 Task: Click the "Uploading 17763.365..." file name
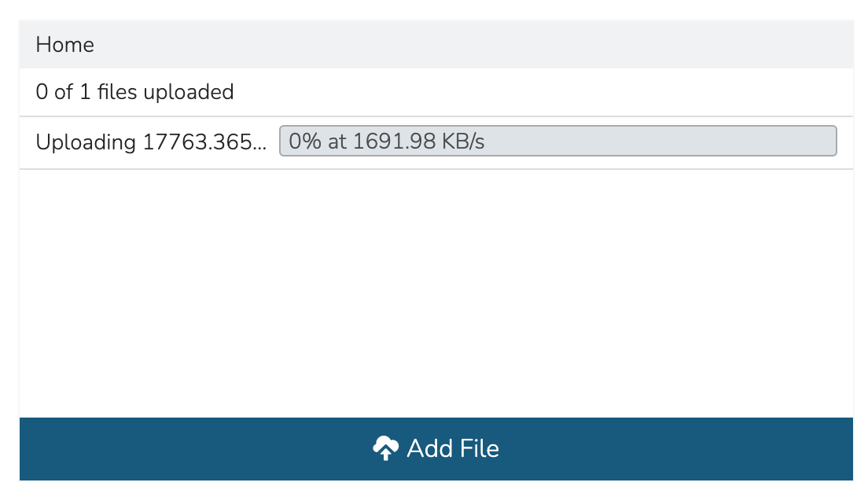(151, 142)
